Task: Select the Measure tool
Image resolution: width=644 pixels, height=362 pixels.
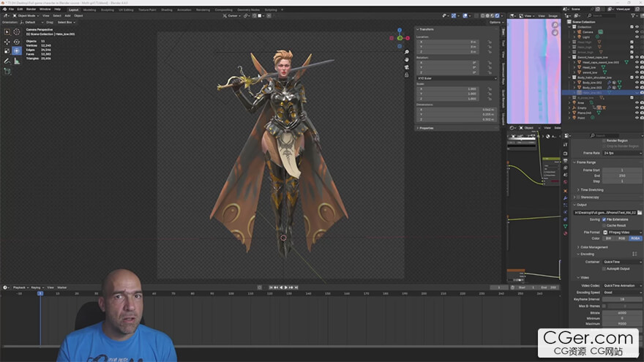Action: click(x=16, y=61)
